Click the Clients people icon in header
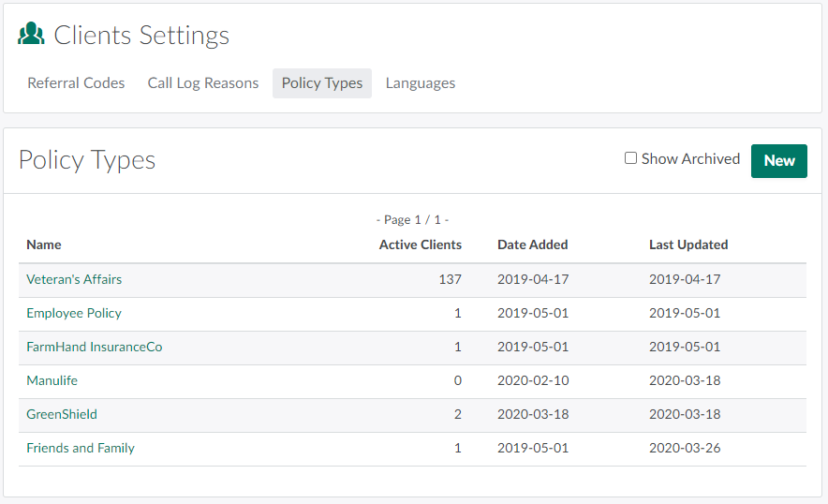Screen dimensions: 828x504 point(32,35)
